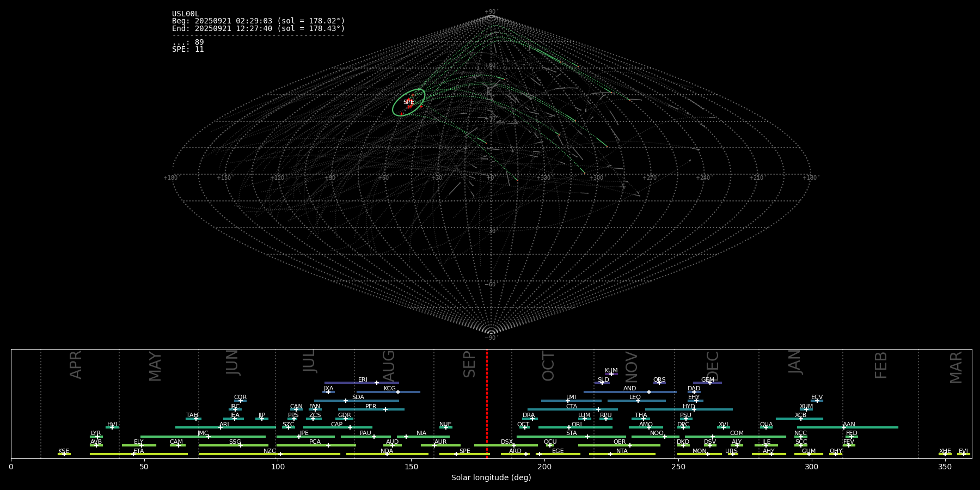
Task: Select the PER shower activity bar
Action: (371, 409)
